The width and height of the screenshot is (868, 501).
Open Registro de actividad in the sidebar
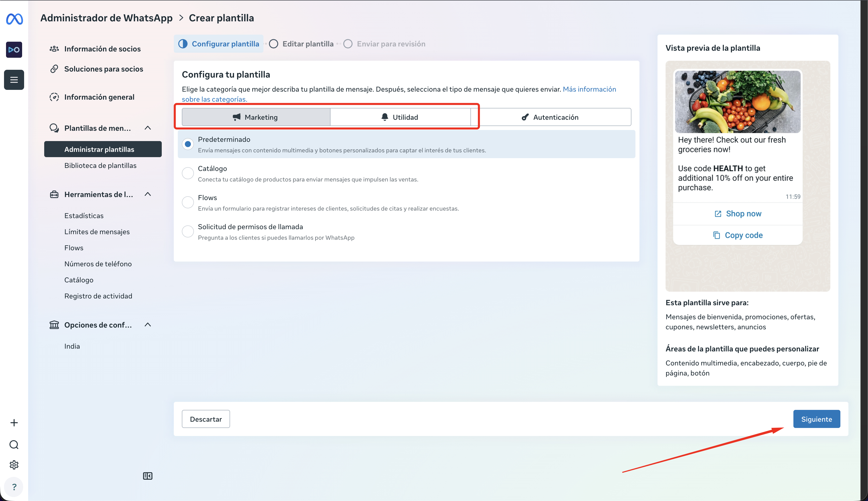coord(98,296)
